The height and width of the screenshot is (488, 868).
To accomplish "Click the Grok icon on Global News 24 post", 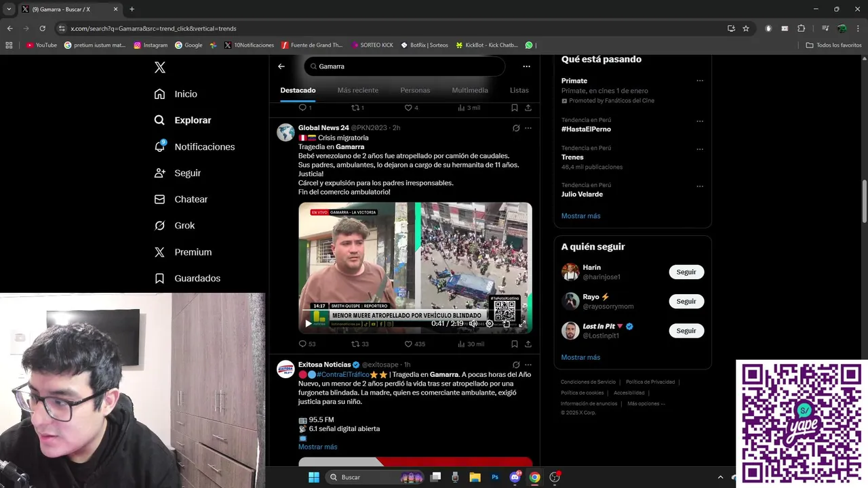I will [516, 127].
